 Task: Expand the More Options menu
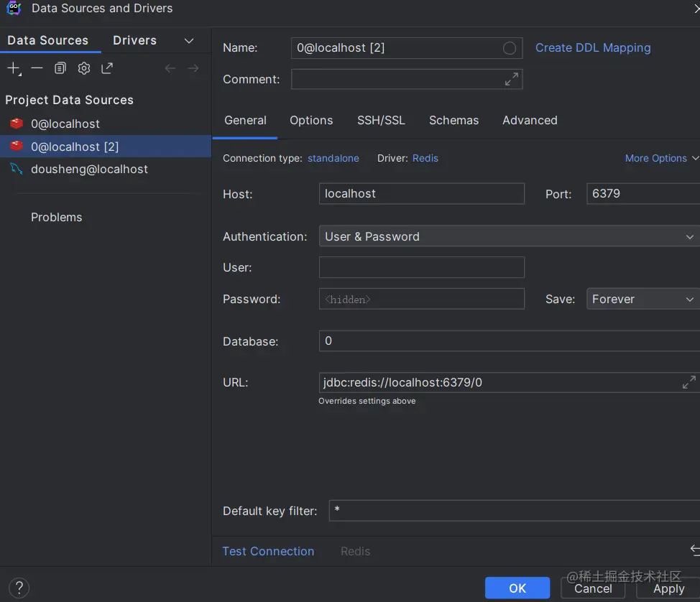(x=661, y=158)
